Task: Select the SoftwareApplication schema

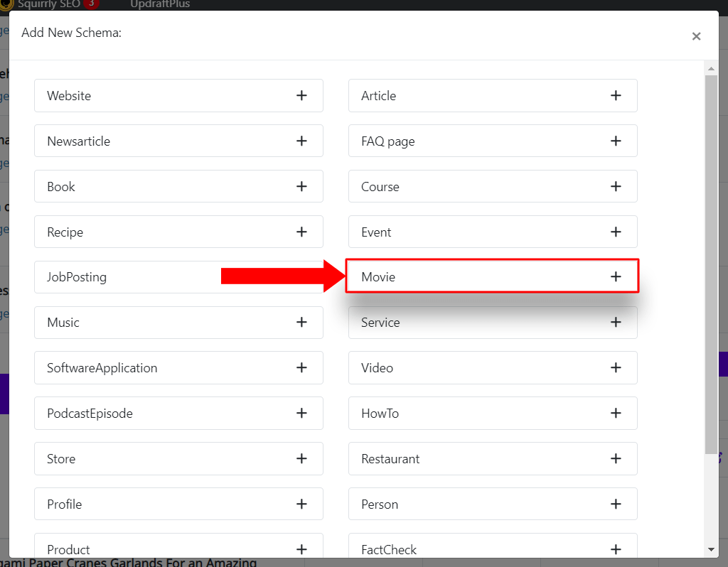Action: pyautogui.click(x=178, y=368)
